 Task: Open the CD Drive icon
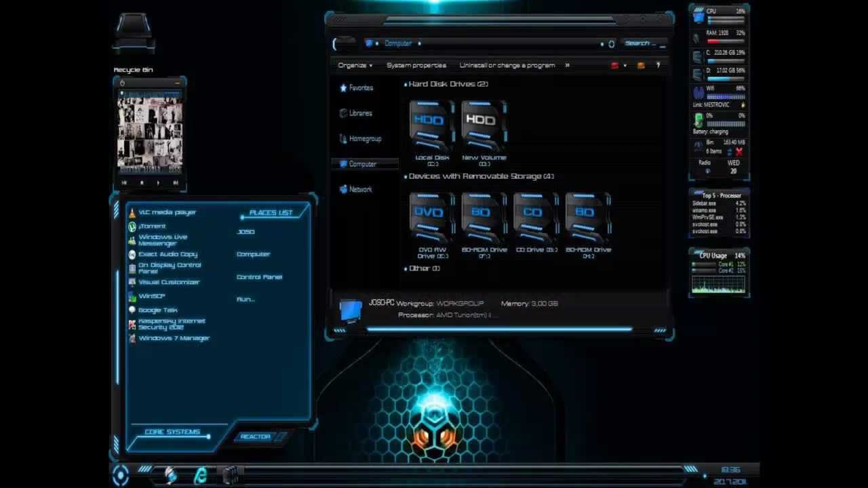(536, 218)
